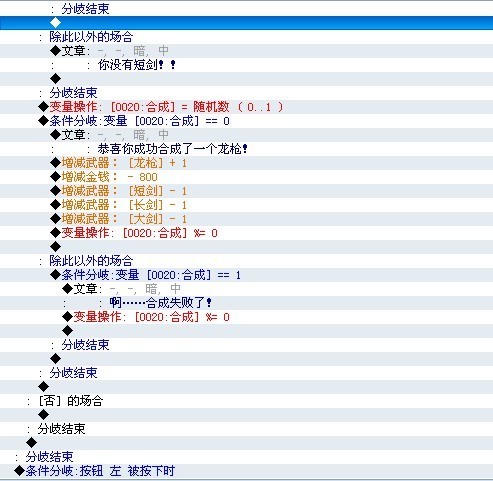Select the '恭喜你成功合成了一个龙枪!' message line
This screenshot has width=493, height=481.
pos(246,149)
